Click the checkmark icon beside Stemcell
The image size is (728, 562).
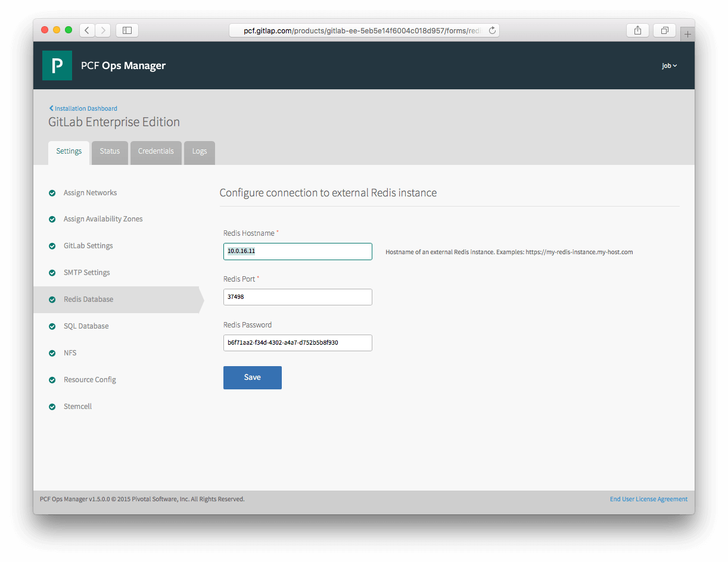(52, 407)
